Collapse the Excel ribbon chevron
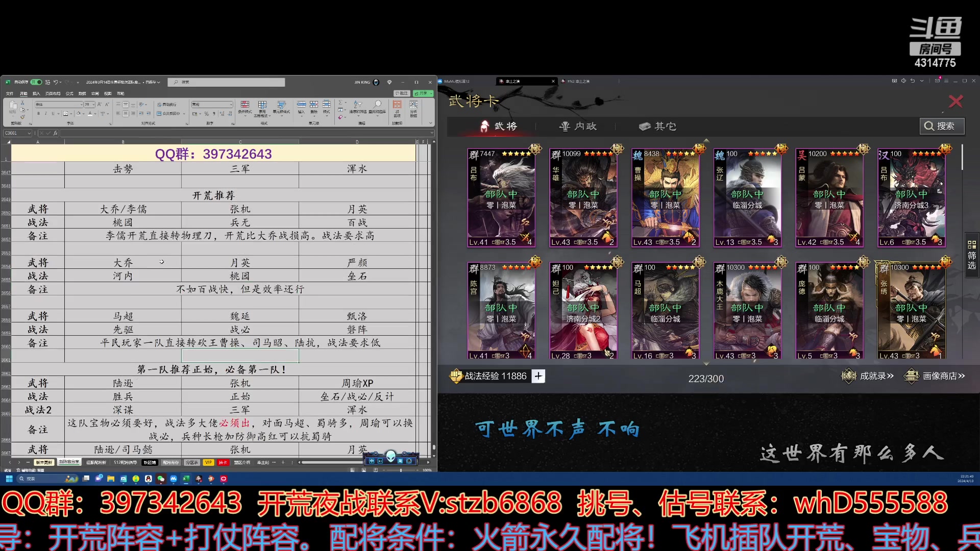Screen dimensions: 980x551 click(x=431, y=123)
